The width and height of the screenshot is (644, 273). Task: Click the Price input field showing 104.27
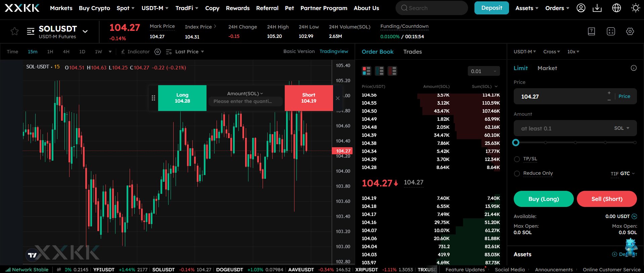point(559,97)
